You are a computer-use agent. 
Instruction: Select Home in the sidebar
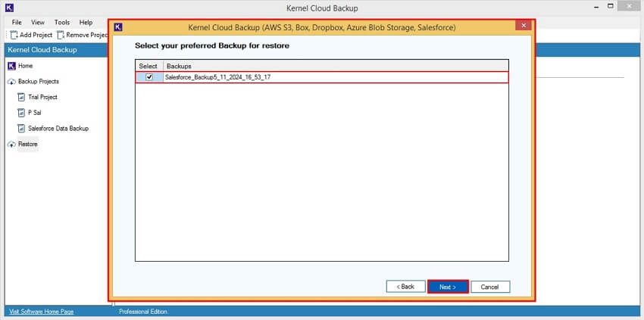tap(26, 66)
